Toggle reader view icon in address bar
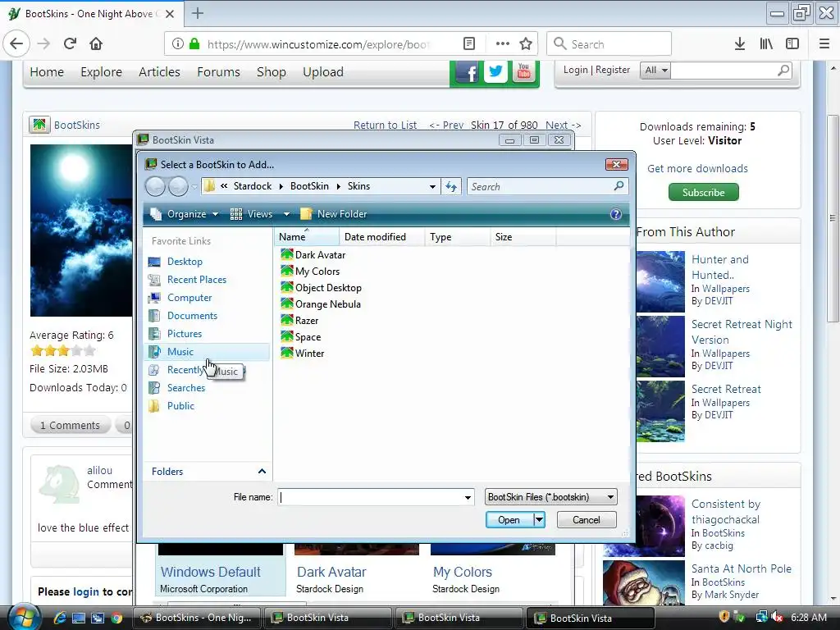Image resolution: width=840 pixels, height=630 pixels. (468, 44)
